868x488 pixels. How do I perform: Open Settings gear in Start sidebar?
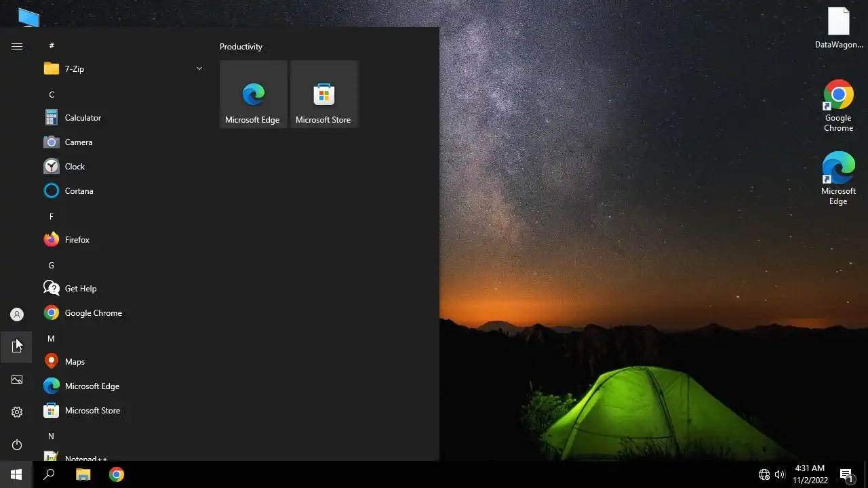pyautogui.click(x=17, y=412)
